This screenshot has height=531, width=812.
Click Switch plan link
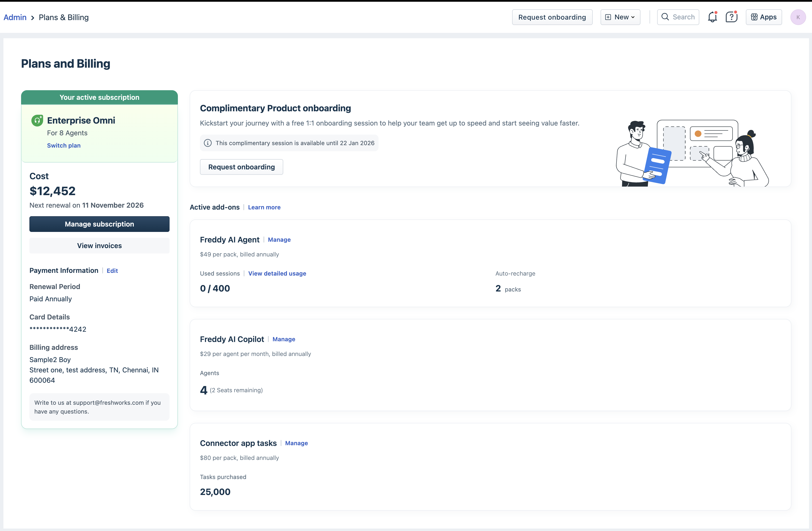point(64,145)
